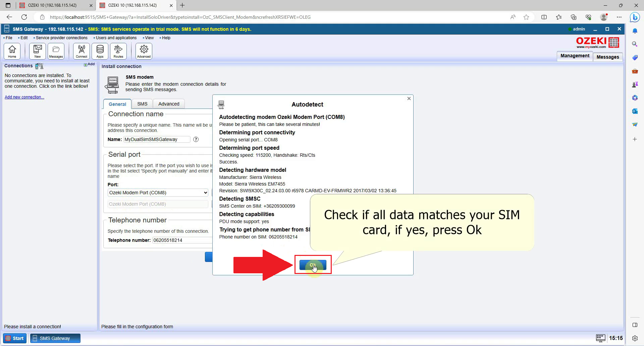This screenshot has width=644, height=346.
Task: Follow the Add new connection link
Action: [24, 97]
